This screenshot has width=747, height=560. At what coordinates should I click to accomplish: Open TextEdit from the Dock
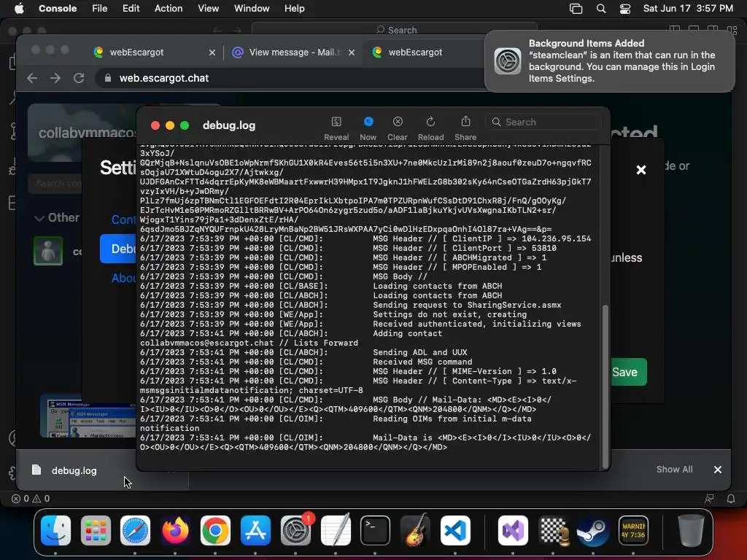pyautogui.click(x=336, y=530)
